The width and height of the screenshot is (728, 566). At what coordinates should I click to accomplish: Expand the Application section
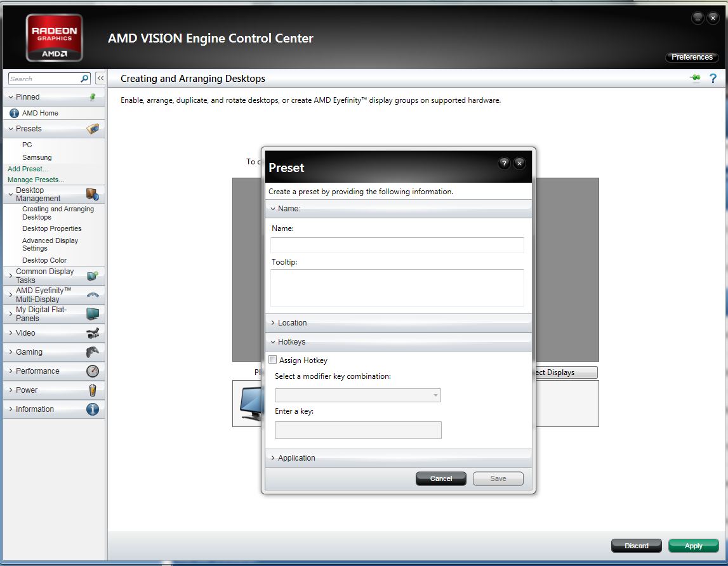tap(273, 458)
